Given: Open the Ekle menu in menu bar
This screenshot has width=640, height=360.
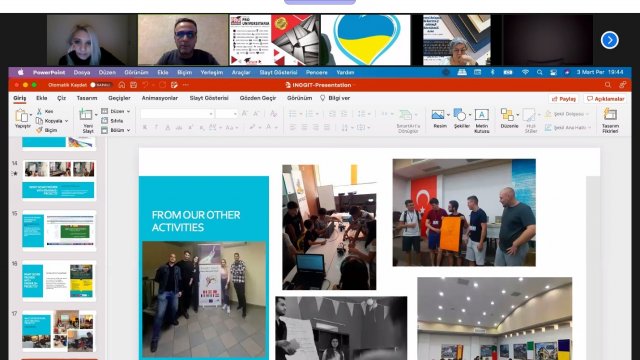Looking at the screenshot, I should point(163,72).
